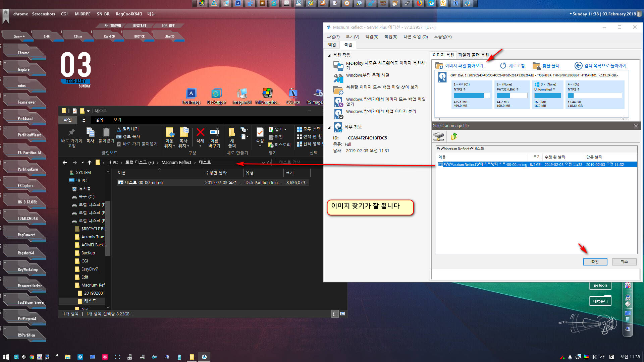Viewport: 644px width, 362px height.
Task: Click the 이미지 파일 찾아보기 link
Action: pyautogui.click(x=464, y=66)
